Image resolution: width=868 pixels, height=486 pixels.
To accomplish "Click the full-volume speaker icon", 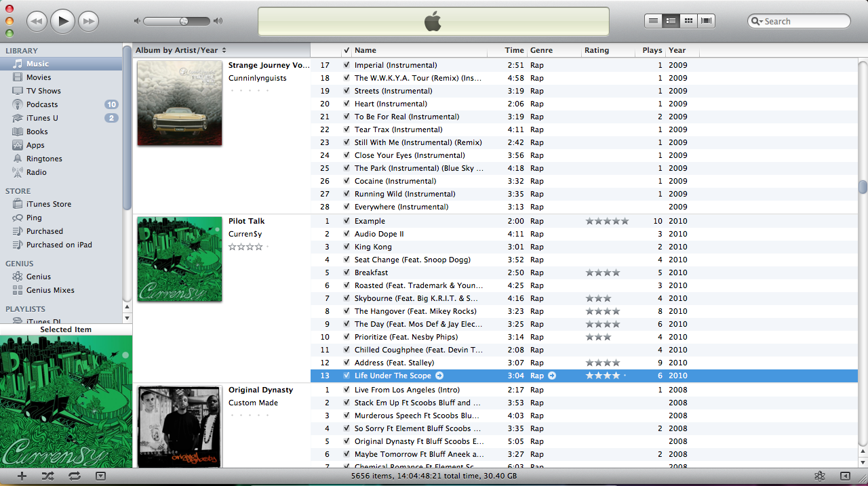I will 218,21.
